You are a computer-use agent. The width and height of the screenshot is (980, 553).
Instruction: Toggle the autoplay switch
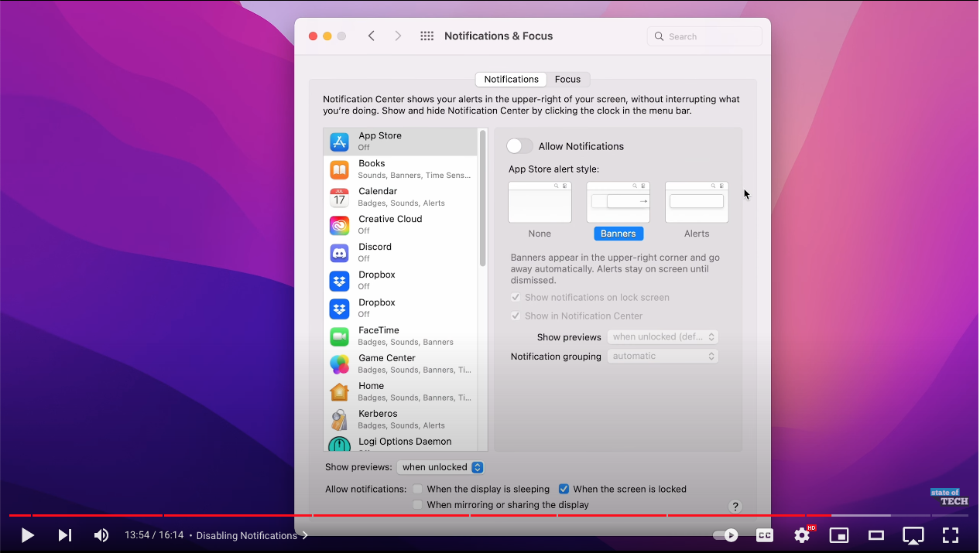[x=725, y=535]
